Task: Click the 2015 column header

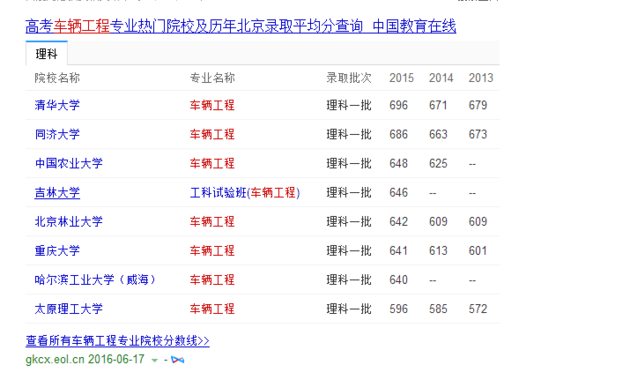Action: [401, 78]
